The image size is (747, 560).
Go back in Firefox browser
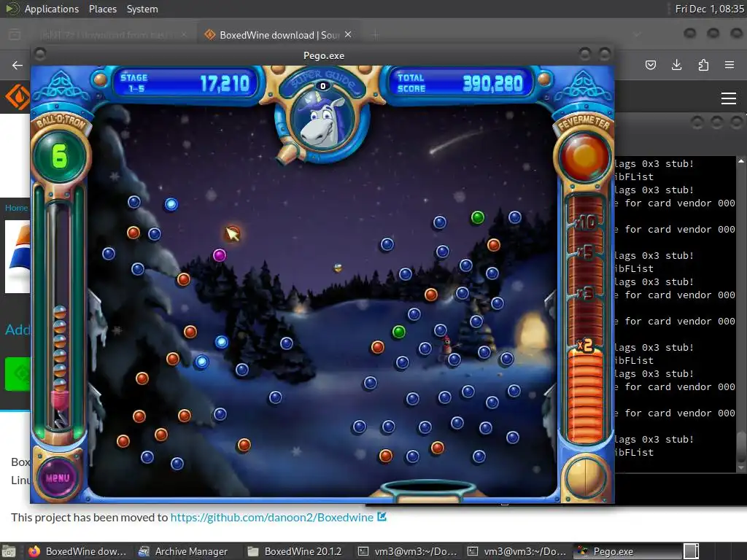coord(18,65)
